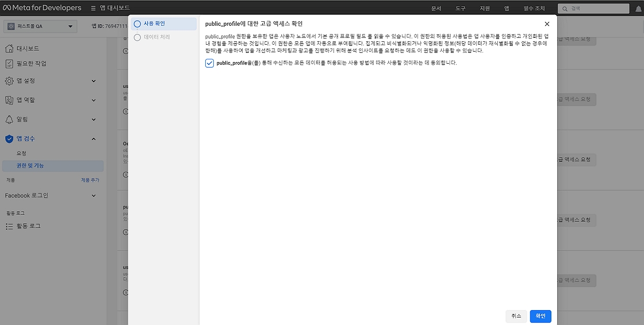Select the 사용 확인 step

pyautogui.click(x=163, y=24)
